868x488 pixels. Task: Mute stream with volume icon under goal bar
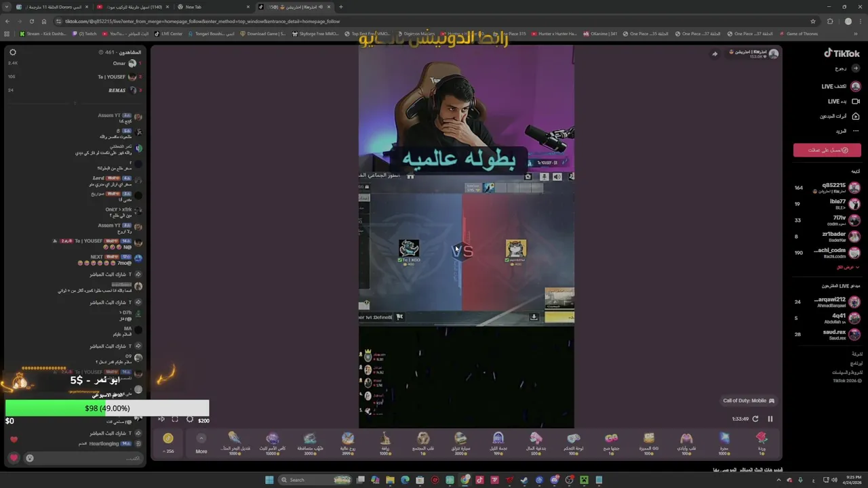click(161, 420)
